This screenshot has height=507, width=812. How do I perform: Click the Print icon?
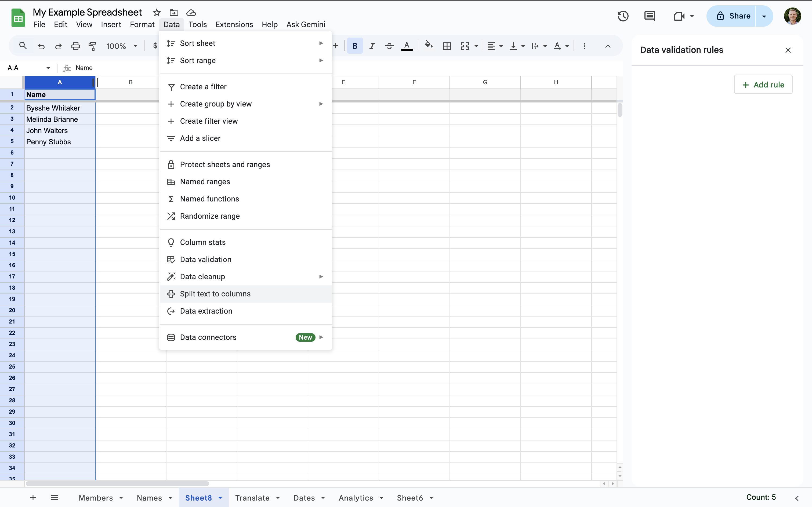(75, 46)
